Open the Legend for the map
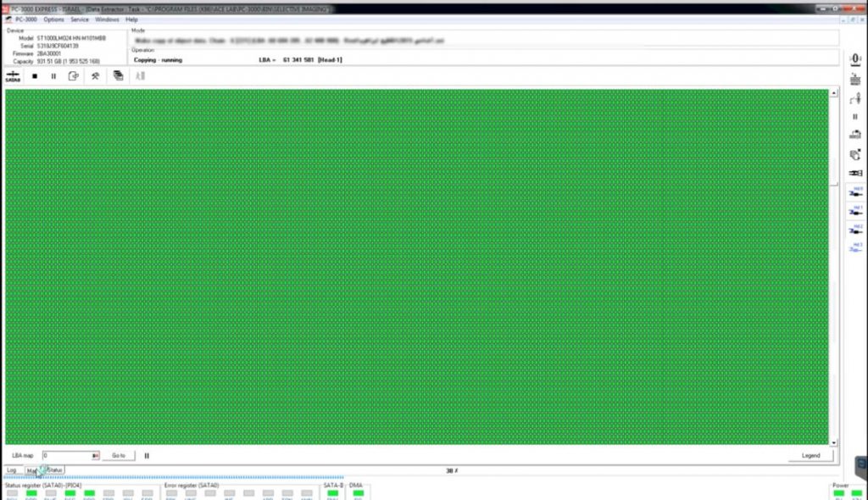 tap(810, 455)
